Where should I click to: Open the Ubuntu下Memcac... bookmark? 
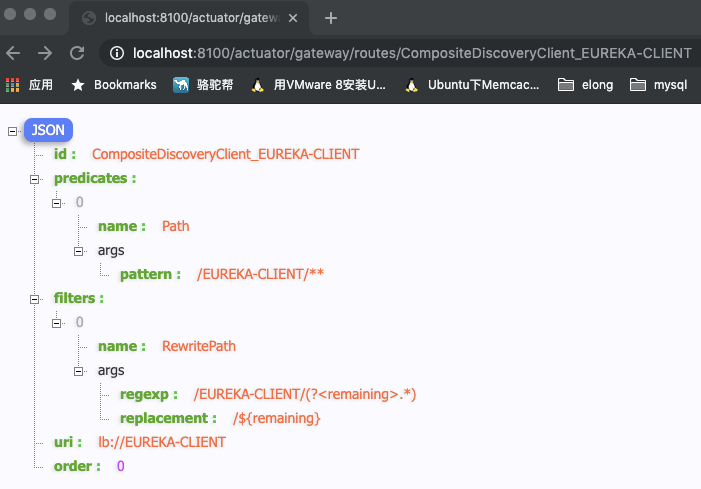click(472, 85)
